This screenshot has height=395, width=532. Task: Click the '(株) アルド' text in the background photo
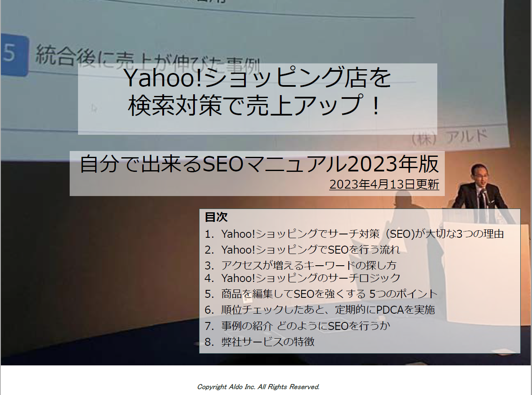[450, 138]
